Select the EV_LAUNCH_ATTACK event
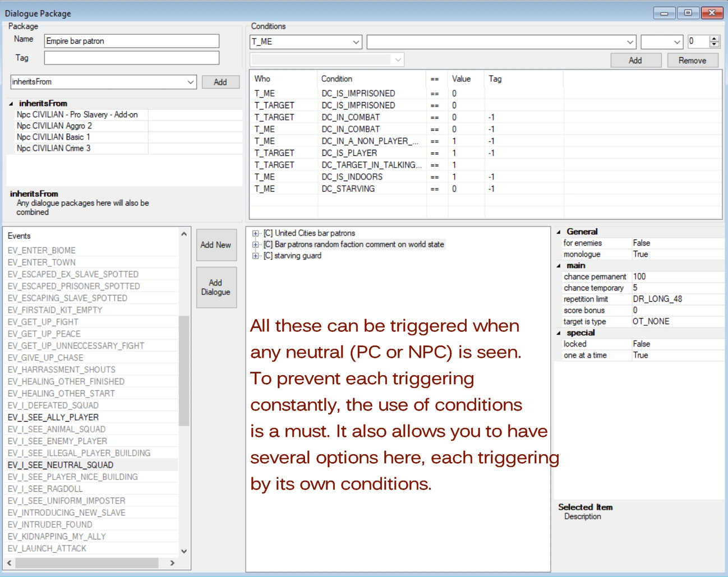This screenshot has width=728, height=577. click(92, 548)
